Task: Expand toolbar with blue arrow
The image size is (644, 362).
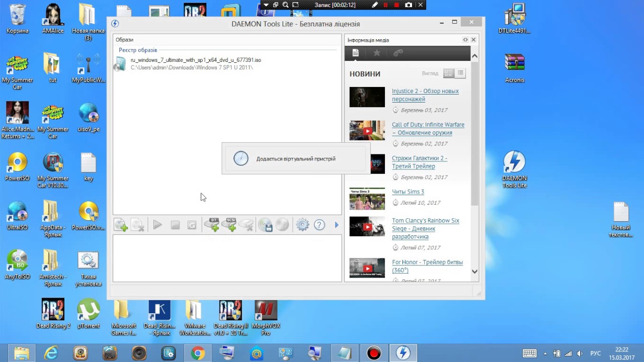Action: (x=337, y=225)
